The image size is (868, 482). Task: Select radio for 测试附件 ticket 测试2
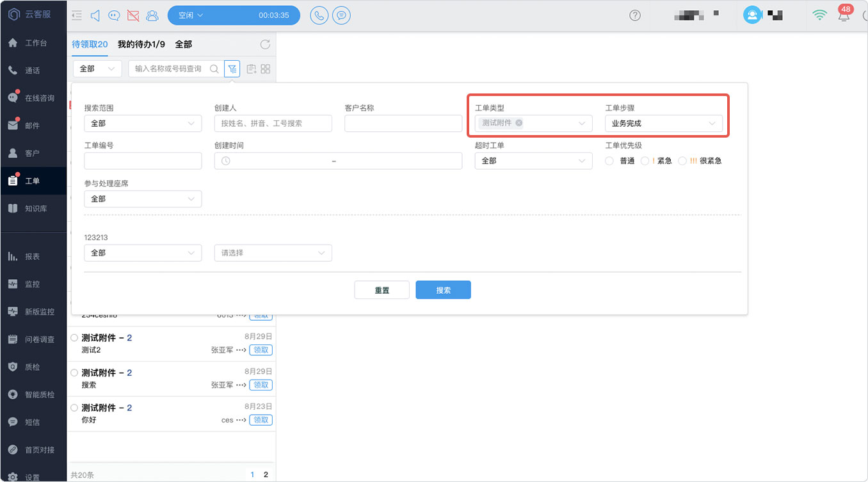tap(74, 337)
